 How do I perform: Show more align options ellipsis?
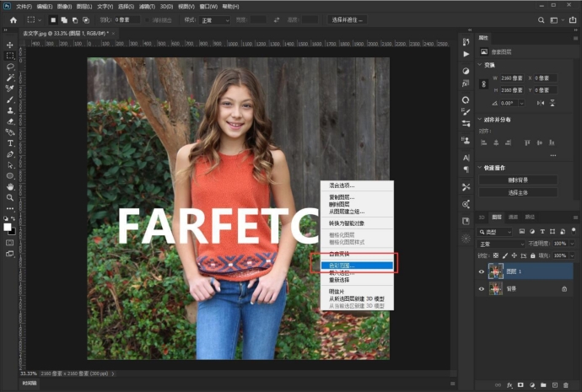click(x=553, y=155)
